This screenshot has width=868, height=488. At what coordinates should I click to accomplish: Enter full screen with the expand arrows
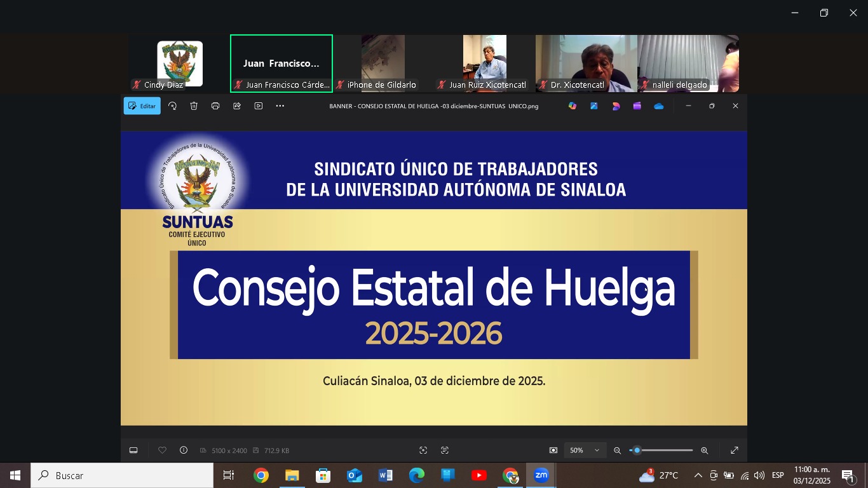[735, 451]
